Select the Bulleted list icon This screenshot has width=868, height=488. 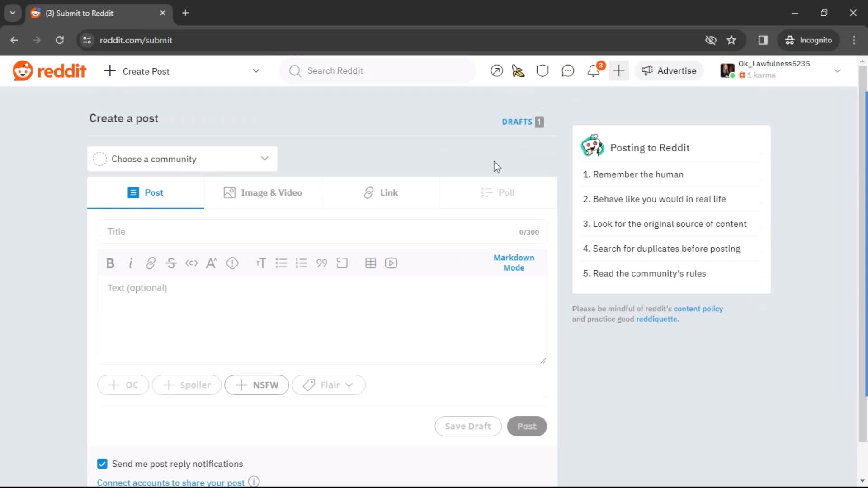[281, 263]
